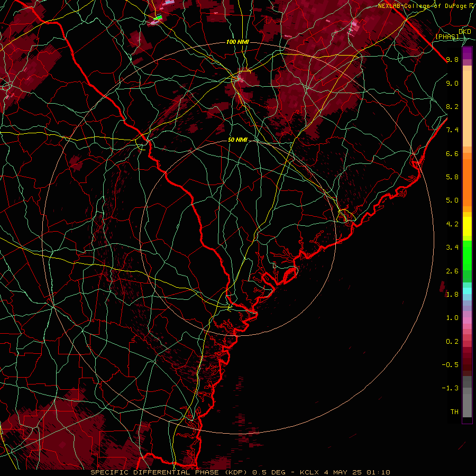476x476 pixels.
Task: Click the 4.2 value on the color scale
Action: [x=452, y=224]
